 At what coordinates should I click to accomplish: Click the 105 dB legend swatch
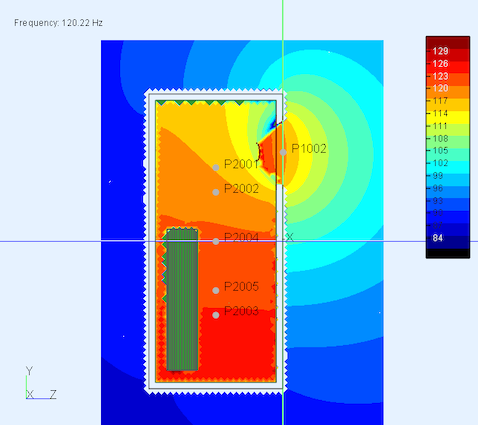(448, 155)
